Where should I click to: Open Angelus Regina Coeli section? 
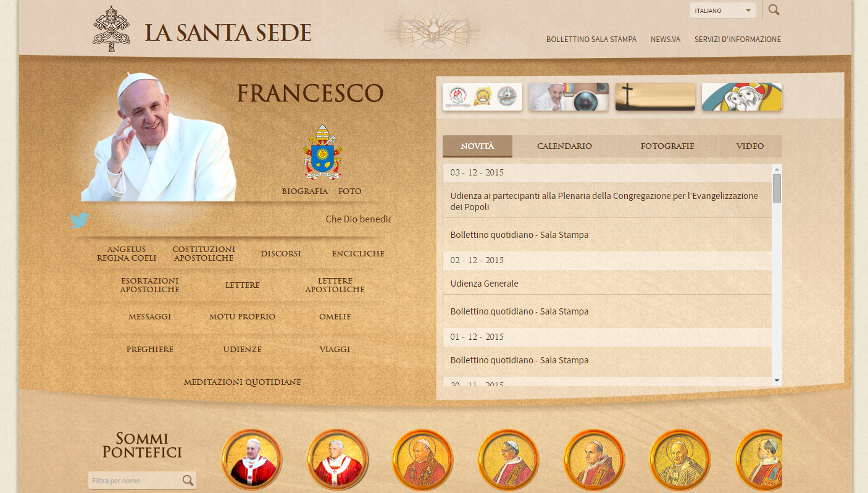(x=127, y=254)
